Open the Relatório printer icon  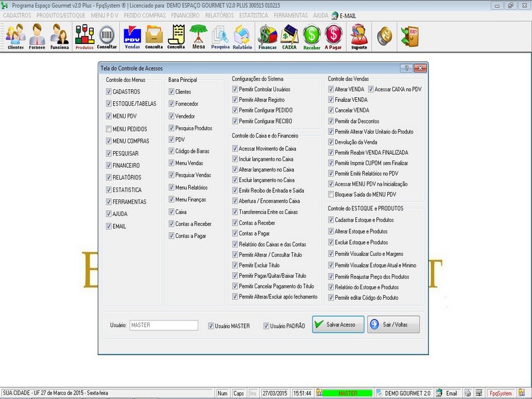242,37
